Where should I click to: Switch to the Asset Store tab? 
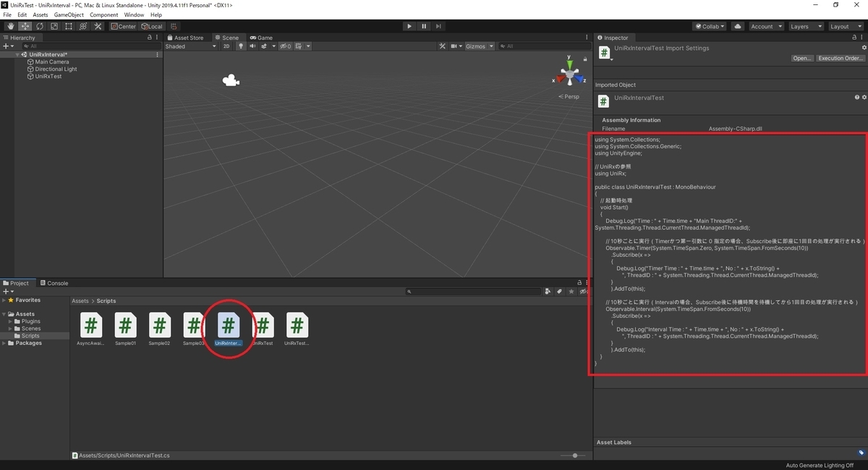coord(185,38)
